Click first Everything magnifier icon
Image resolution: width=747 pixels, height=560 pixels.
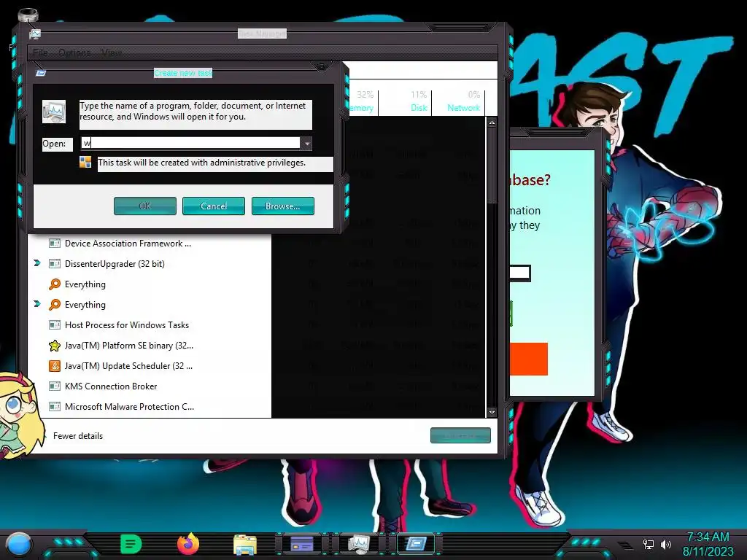click(x=55, y=284)
